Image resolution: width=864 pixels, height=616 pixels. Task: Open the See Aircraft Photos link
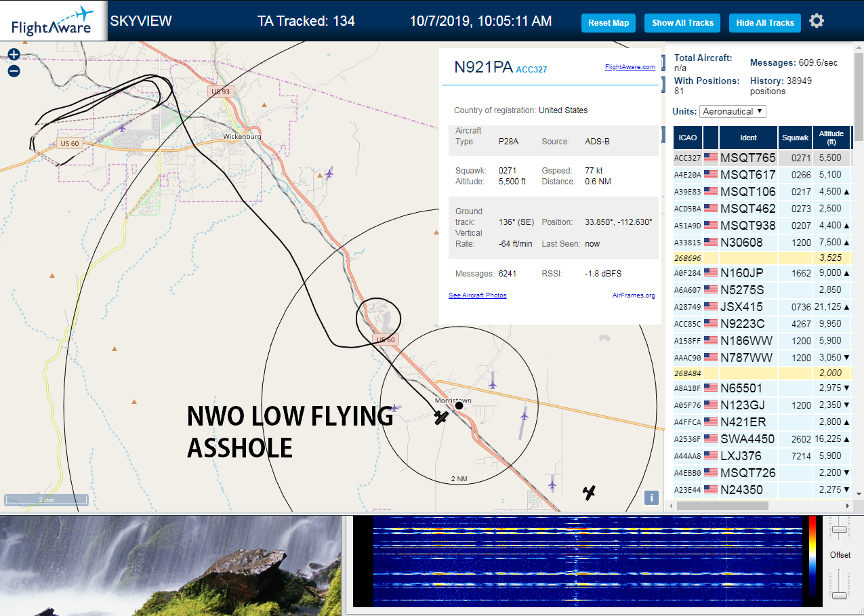click(477, 295)
